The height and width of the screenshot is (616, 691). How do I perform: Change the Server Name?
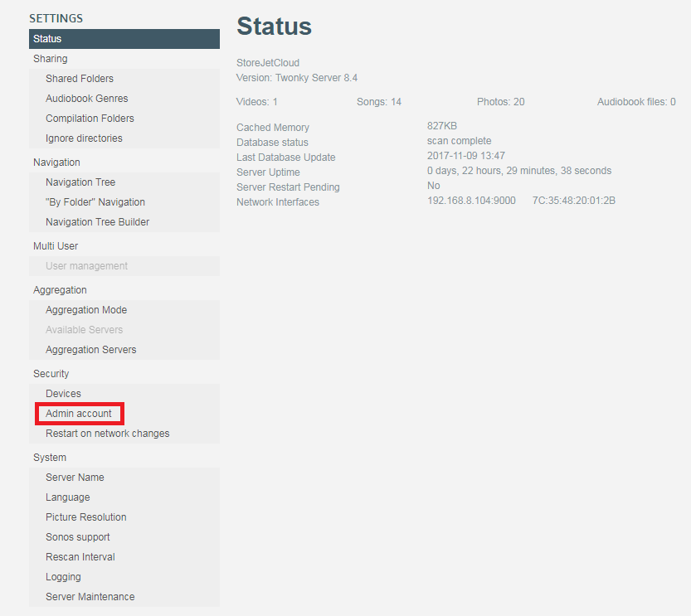coord(74,477)
